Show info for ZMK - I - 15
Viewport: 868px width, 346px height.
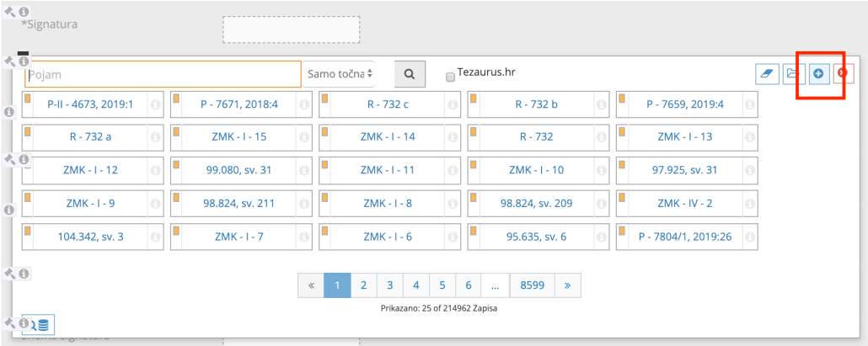click(x=304, y=137)
